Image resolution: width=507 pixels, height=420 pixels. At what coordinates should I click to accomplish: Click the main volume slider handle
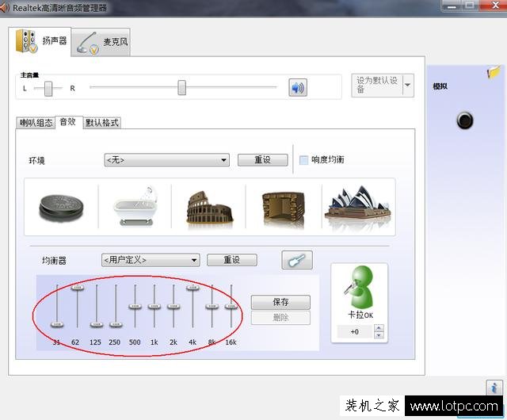coord(181,87)
